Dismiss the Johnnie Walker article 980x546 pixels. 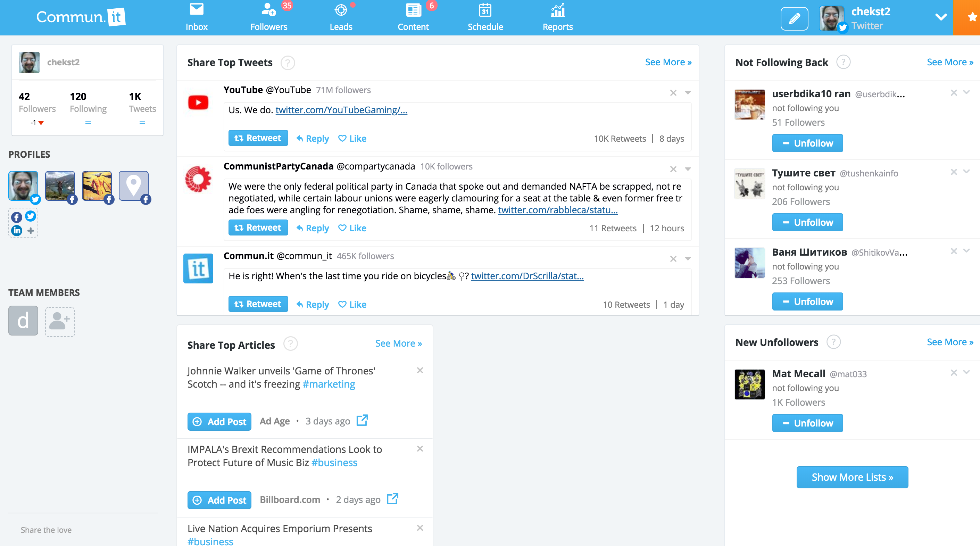point(420,370)
